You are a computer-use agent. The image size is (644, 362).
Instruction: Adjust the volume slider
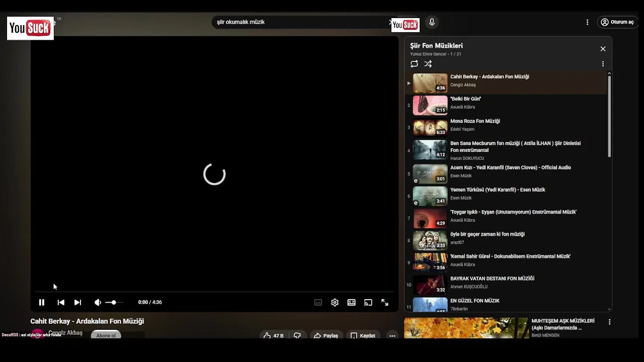tap(114, 302)
